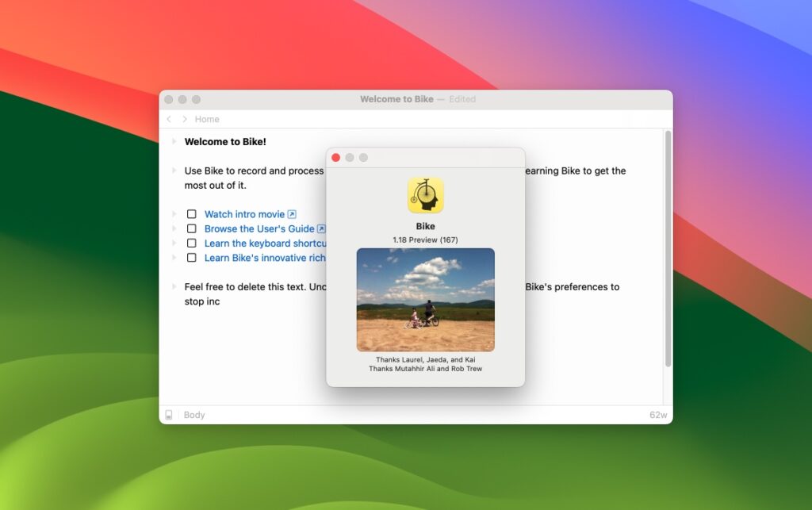Select Home in the breadcrumb path
812x510 pixels.
pos(207,118)
